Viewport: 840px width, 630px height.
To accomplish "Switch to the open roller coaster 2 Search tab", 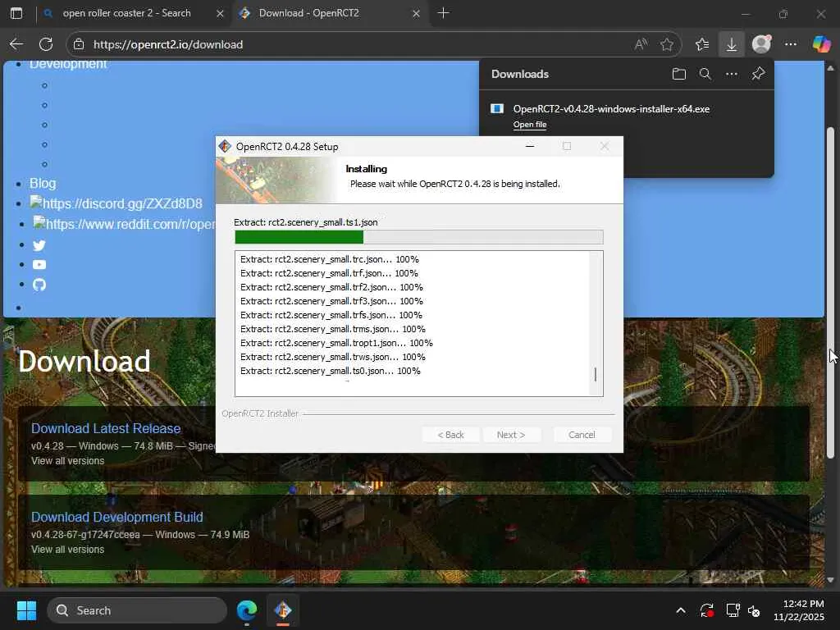I will coord(126,13).
